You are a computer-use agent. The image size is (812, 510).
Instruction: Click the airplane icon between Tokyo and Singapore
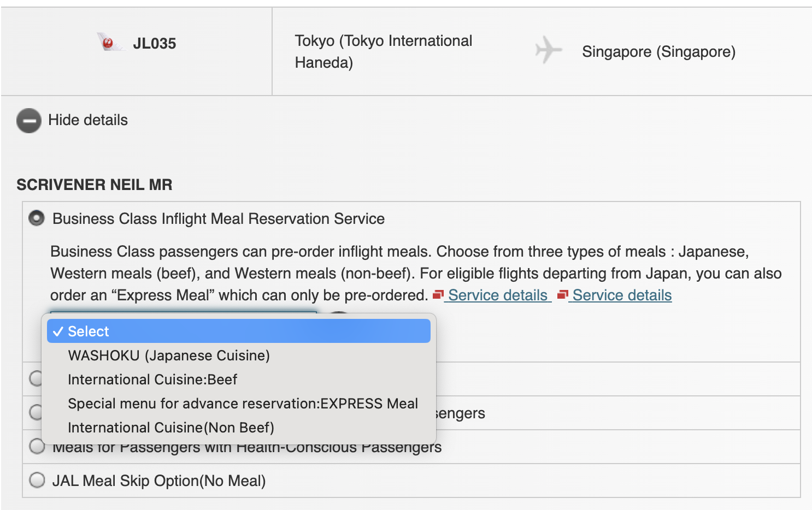(548, 50)
